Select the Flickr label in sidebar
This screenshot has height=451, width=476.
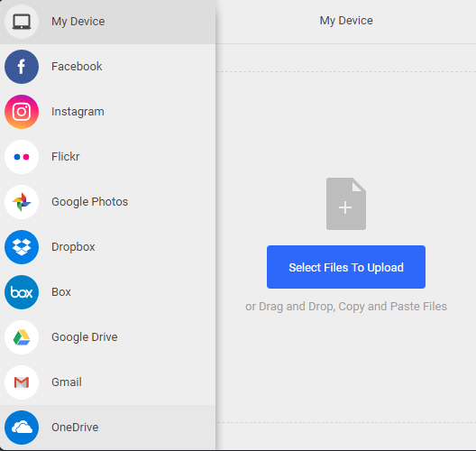tap(66, 157)
